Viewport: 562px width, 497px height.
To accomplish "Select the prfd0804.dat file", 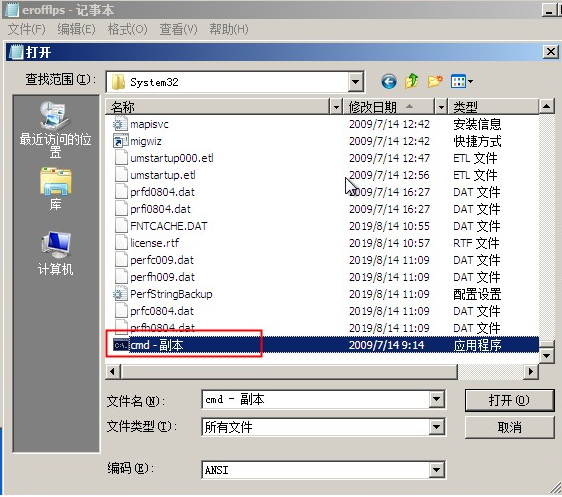I will 162,192.
